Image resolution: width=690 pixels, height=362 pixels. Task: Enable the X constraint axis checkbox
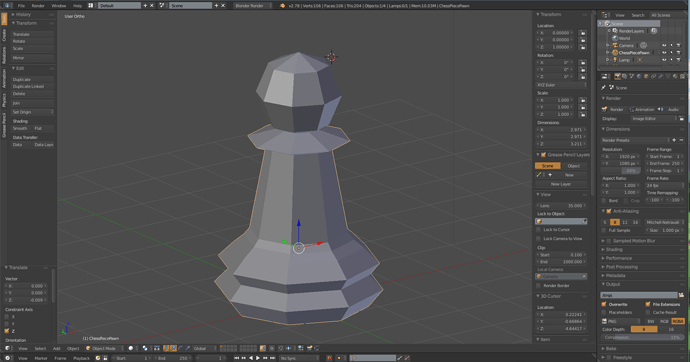click(7, 317)
